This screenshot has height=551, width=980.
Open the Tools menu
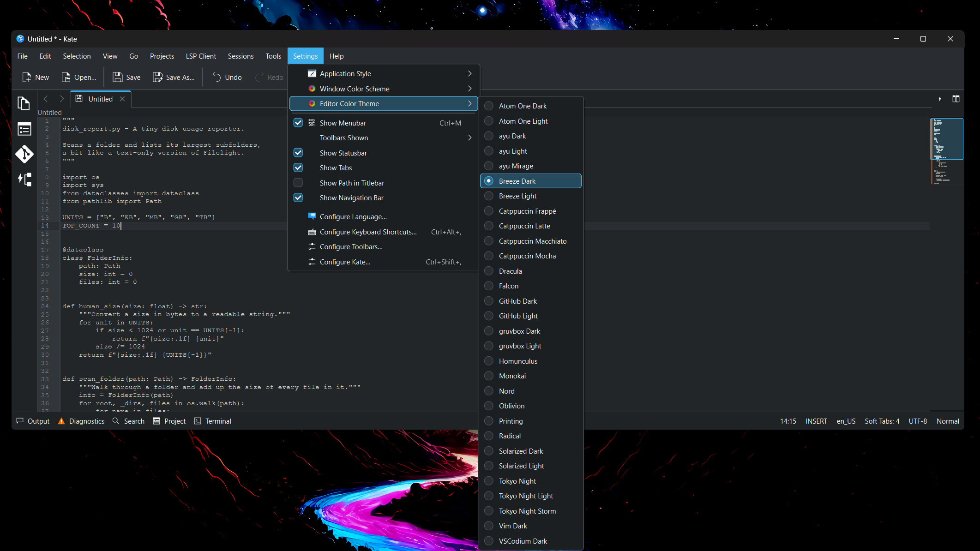273,56
